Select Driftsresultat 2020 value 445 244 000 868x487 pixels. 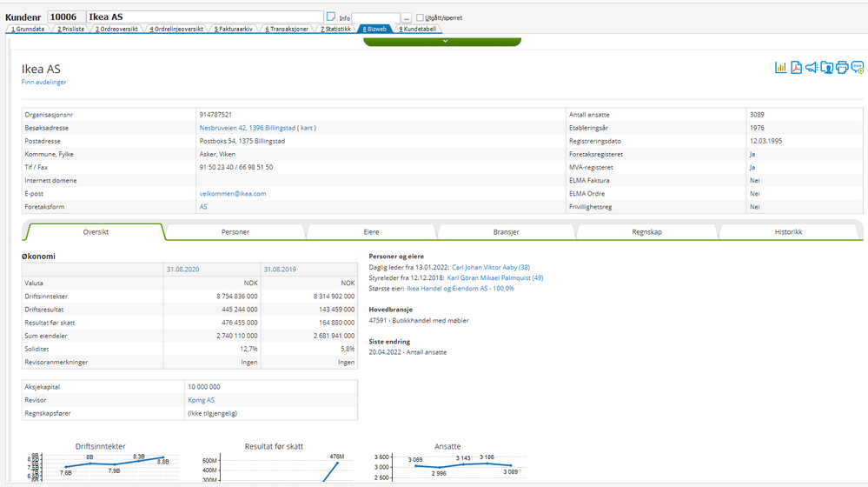coord(240,310)
